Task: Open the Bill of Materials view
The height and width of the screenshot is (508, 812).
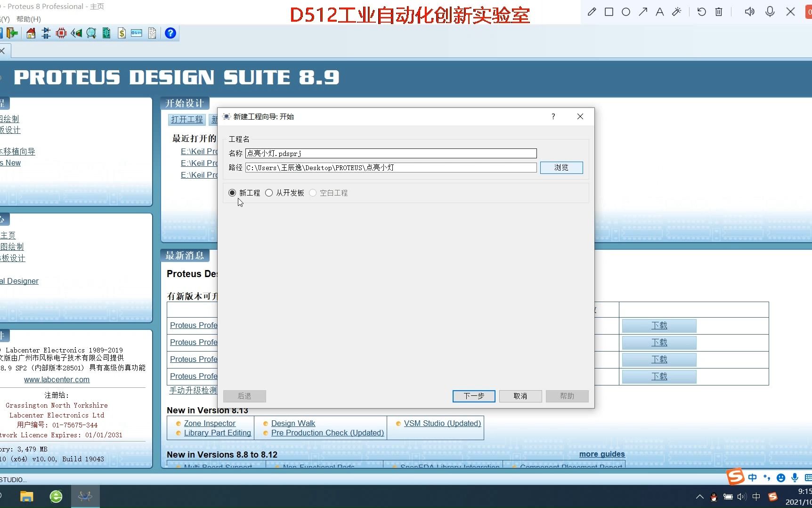Action: (x=122, y=33)
